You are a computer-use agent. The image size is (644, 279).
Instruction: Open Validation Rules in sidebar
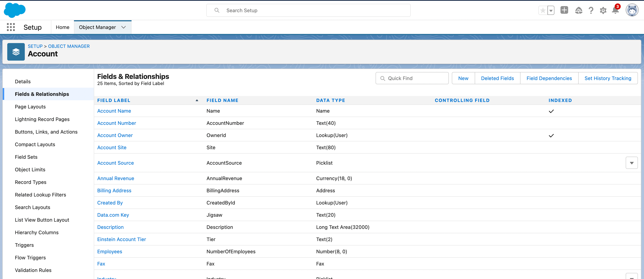[33, 270]
